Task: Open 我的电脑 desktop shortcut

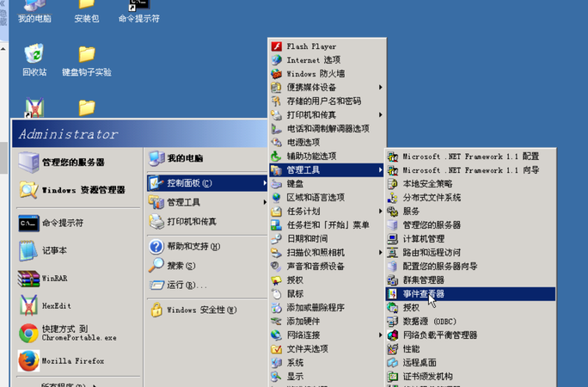Action: [x=34, y=10]
